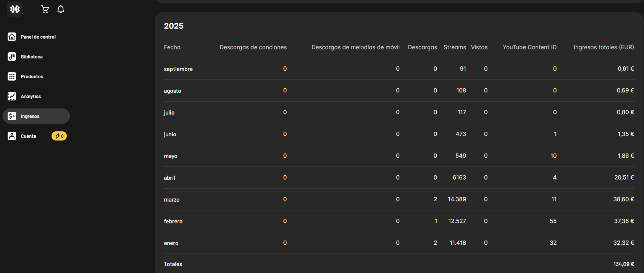644x273 pixels.
Task: Navigate to Productos
Action: pyautogui.click(x=32, y=77)
